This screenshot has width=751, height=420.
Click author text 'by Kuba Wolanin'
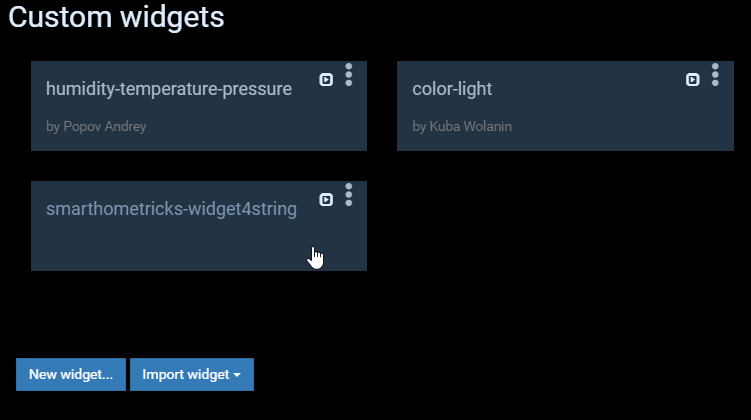pos(462,127)
